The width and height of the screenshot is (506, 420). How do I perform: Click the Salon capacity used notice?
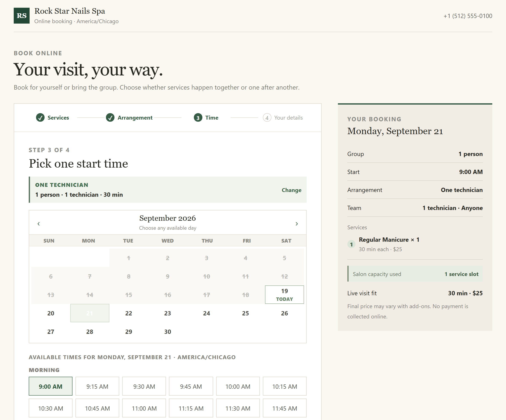415,274
